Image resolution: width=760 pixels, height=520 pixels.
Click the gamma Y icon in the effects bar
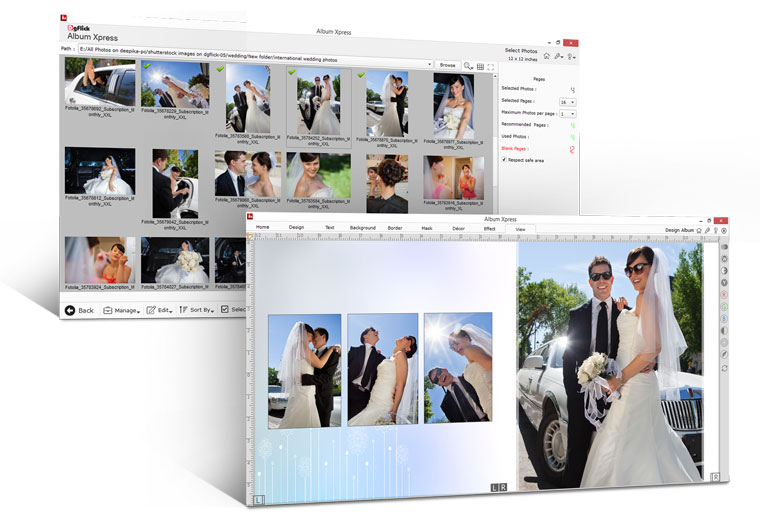(724, 283)
